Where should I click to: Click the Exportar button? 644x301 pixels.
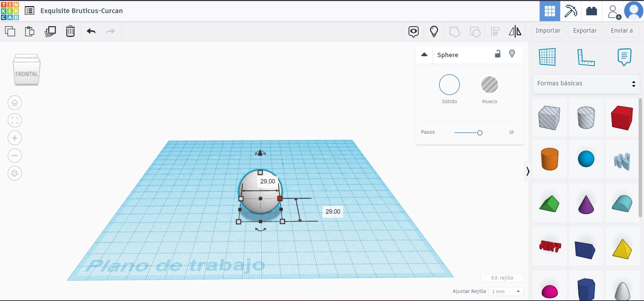click(x=585, y=31)
